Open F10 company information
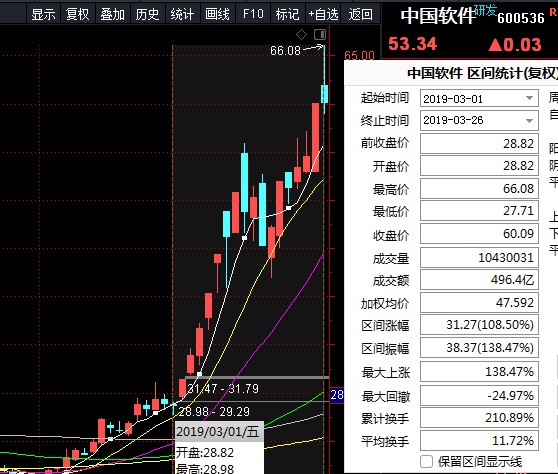The image size is (558, 474). 253,14
